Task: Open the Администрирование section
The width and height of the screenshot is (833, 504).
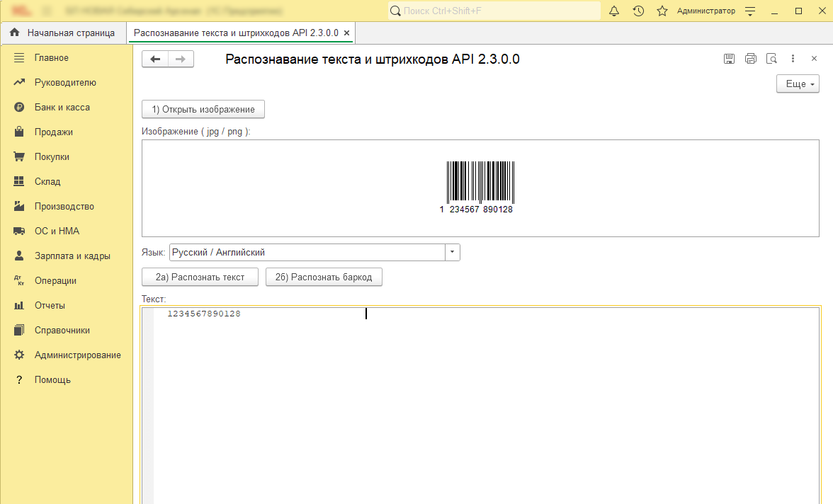Action: pos(78,355)
